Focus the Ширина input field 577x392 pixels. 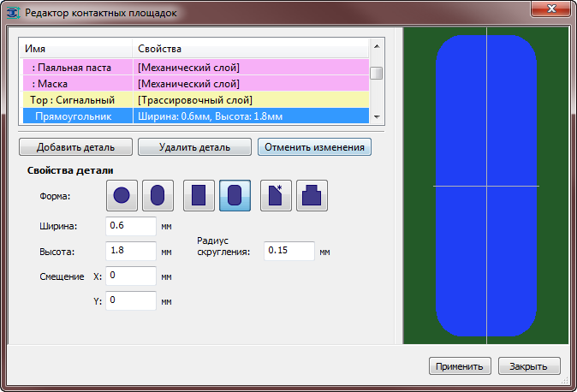click(x=131, y=226)
